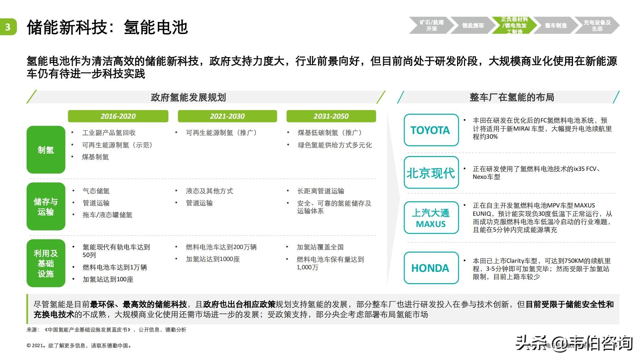The image size is (644, 362).
Task: Click the 北京现代 logo box
Action: point(431,173)
